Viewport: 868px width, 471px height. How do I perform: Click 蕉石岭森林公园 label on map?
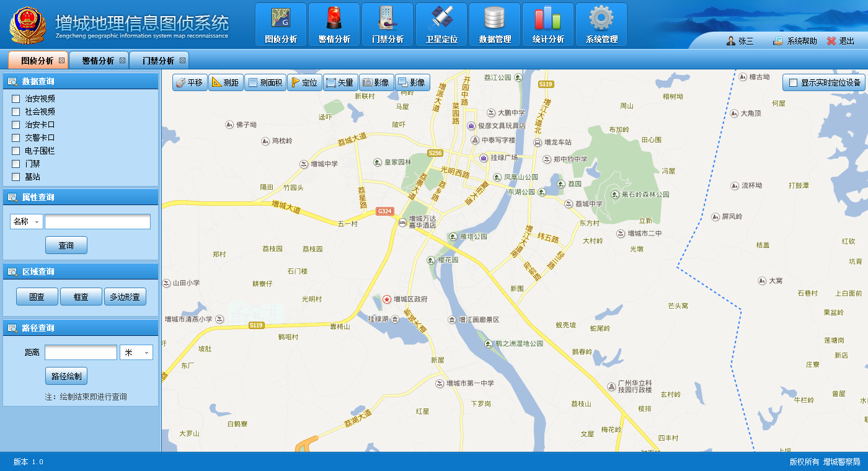(x=645, y=194)
